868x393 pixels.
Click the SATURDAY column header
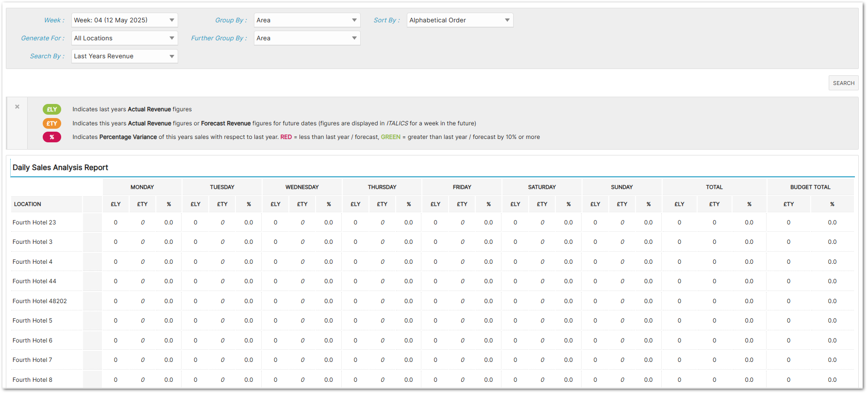(x=542, y=187)
